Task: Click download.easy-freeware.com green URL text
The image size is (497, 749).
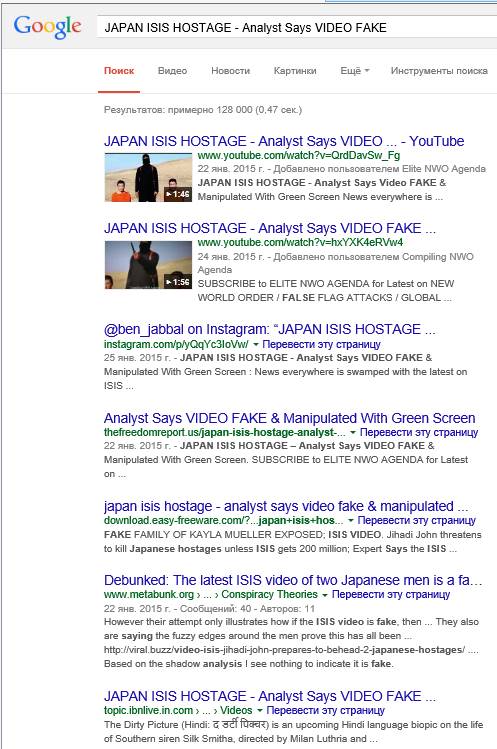Action: coord(223,520)
